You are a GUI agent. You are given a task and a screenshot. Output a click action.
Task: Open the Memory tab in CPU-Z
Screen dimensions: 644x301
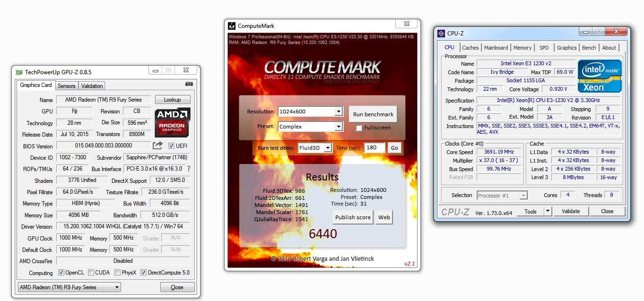(x=522, y=48)
